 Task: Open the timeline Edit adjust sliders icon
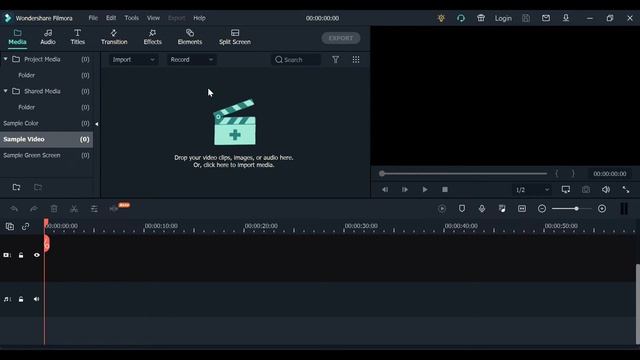pos(94,209)
